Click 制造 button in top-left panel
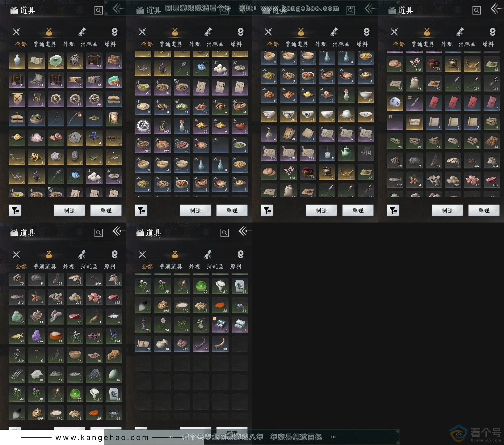Viewport: 504px width, 445px height. (69, 210)
